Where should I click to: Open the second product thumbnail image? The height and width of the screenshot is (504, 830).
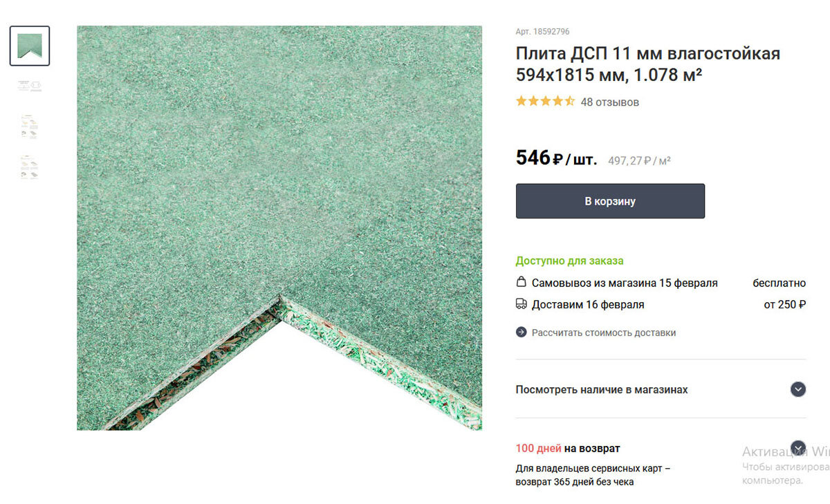[x=30, y=86]
